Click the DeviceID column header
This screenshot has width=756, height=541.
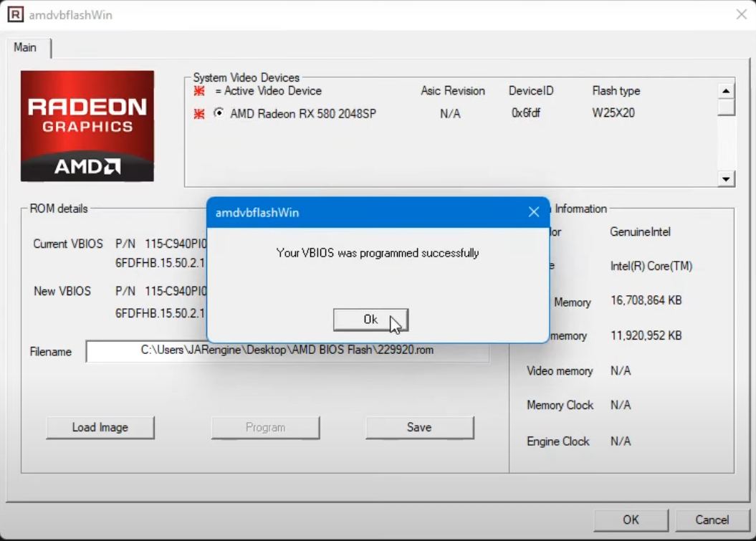point(531,91)
